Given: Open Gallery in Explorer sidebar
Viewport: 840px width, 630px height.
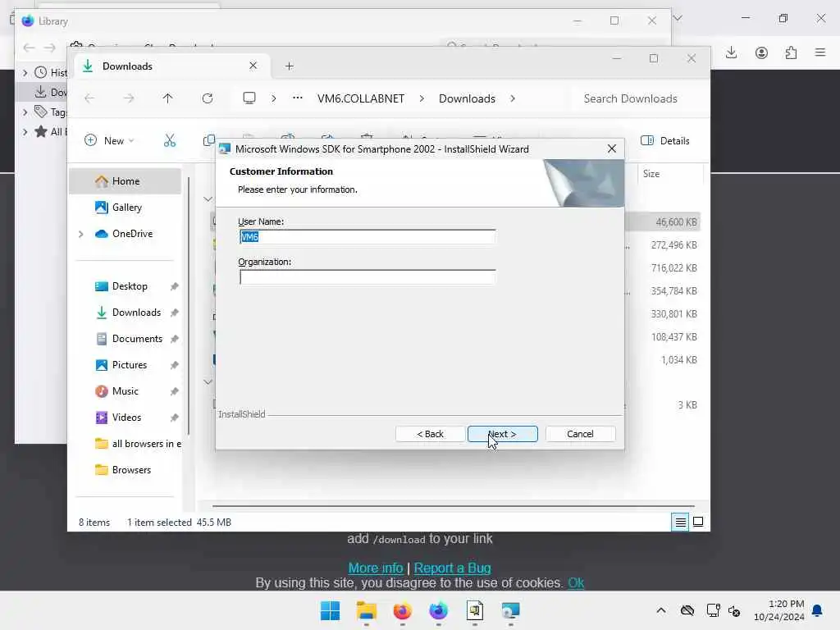Looking at the screenshot, I should 126,208.
